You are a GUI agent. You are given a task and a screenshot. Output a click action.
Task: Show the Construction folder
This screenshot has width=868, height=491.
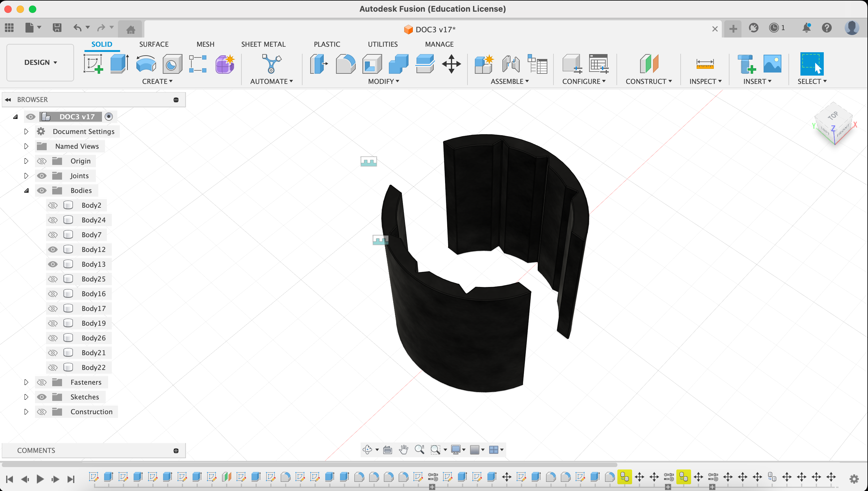tap(42, 411)
